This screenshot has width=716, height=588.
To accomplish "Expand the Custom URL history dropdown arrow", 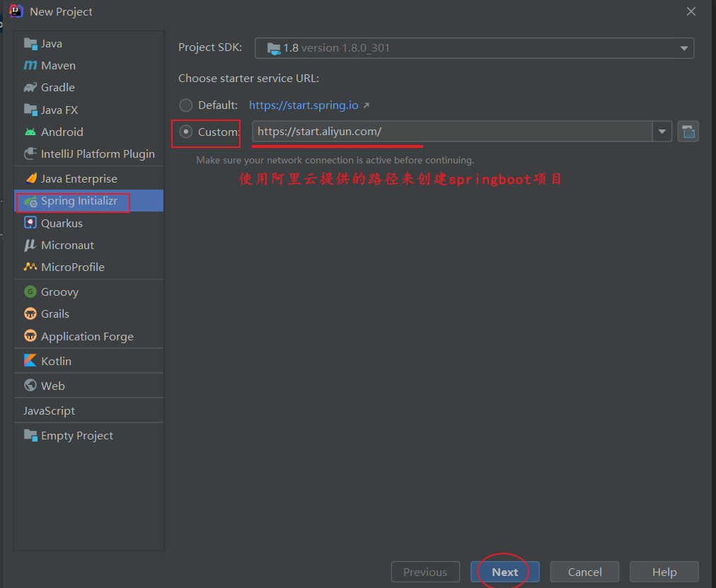I will (662, 132).
